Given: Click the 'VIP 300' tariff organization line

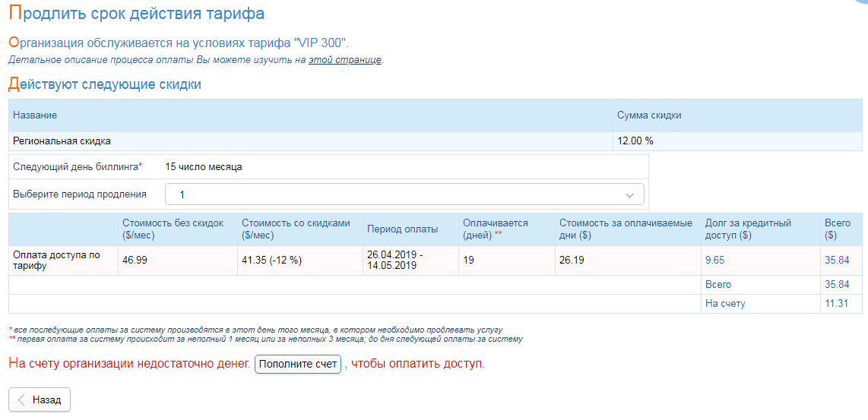Looking at the screenshot, I should [x=179, y=43].
